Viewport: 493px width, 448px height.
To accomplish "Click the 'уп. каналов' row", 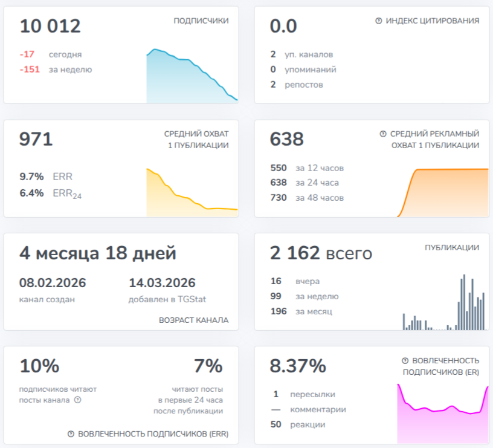I will (301, 54).
